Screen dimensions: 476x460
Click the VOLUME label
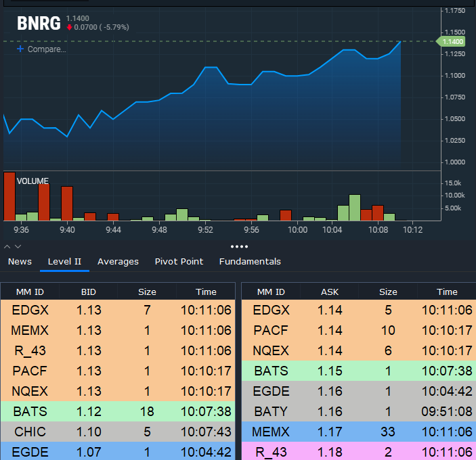[x=33, y=181]
